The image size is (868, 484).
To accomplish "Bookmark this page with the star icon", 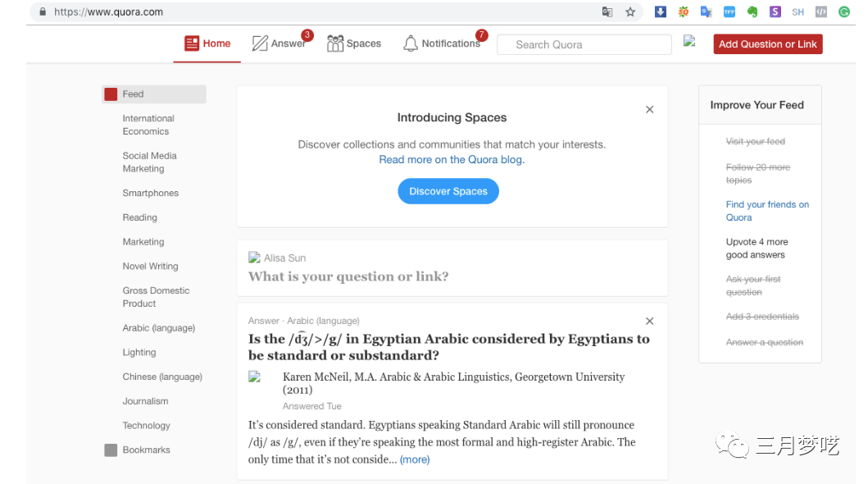I will click(x=630, y=12).
